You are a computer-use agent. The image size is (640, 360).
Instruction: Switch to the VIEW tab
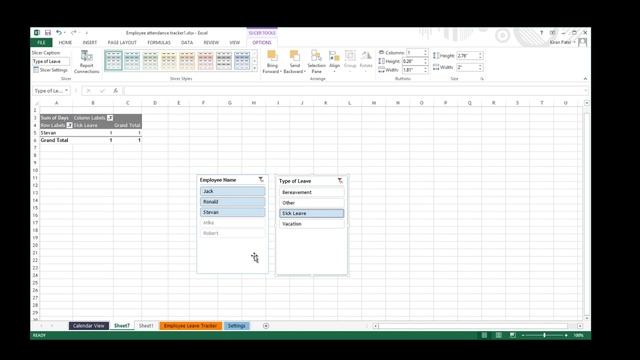(234, 42)
